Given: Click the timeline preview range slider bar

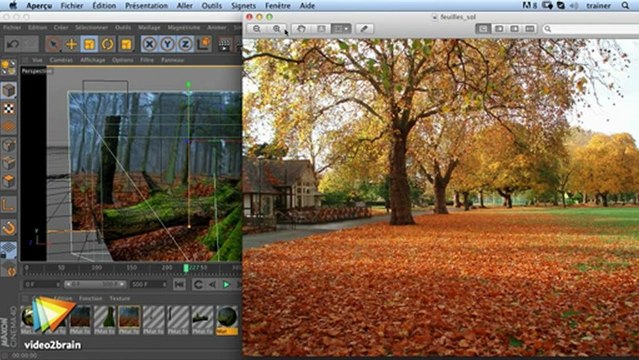Looking at the screenshot, I should (95, 284).
